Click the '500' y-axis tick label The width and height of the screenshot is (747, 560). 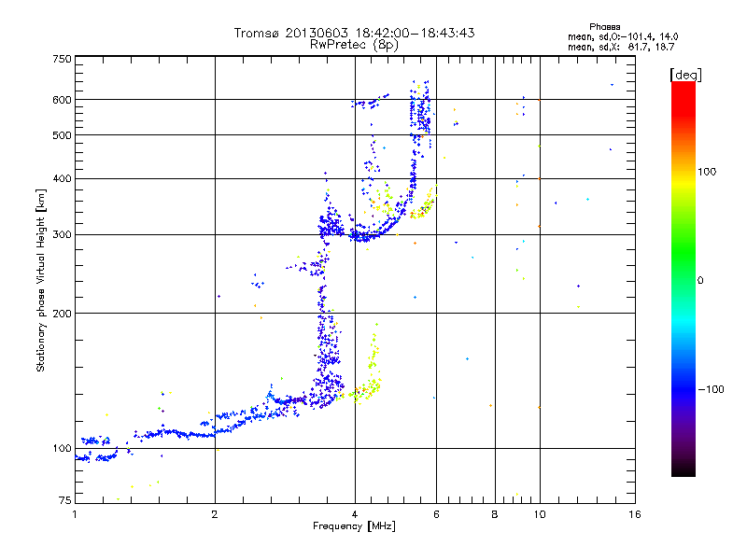click(x=62, y=135)
